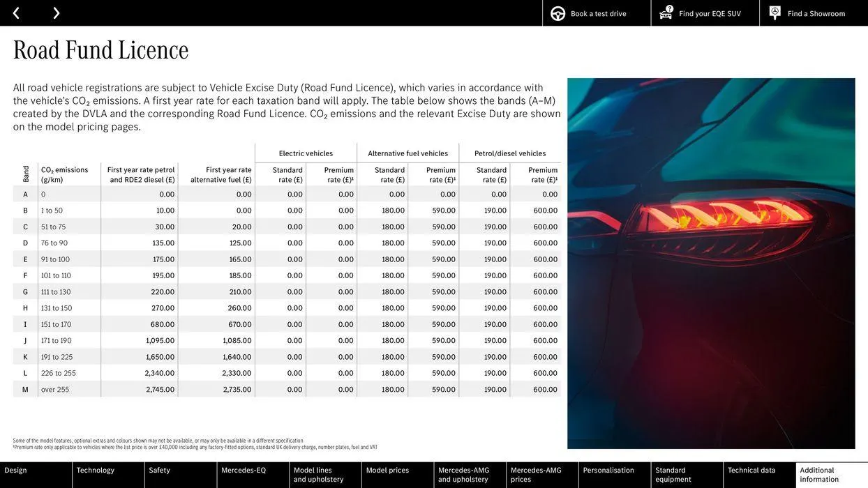The width and height of the screenshot is (868, 488).
Task: Open the Model prices tab
Action: (x=398, y=475)
